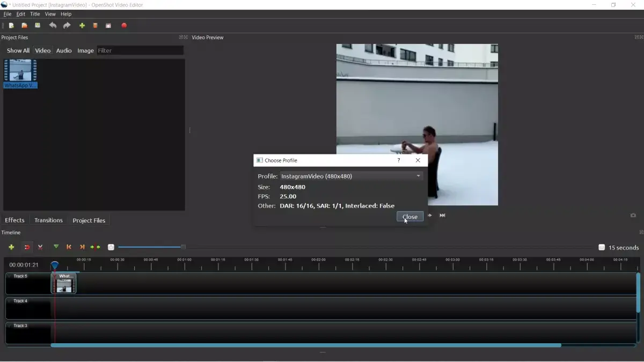Image resolution: width=644 pixels, height=362 pixels.
Task: Switch file filter to Audio
Action: (64, 50)
